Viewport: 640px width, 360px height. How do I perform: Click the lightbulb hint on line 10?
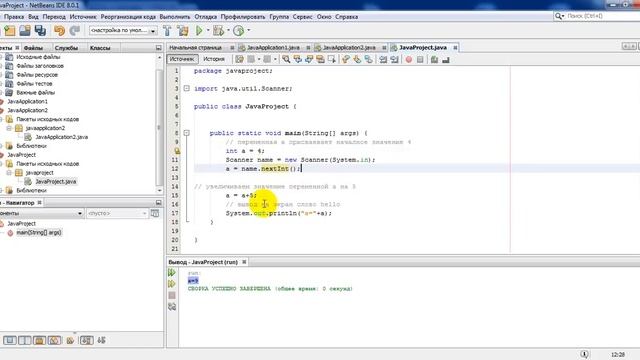click(177, 151)
